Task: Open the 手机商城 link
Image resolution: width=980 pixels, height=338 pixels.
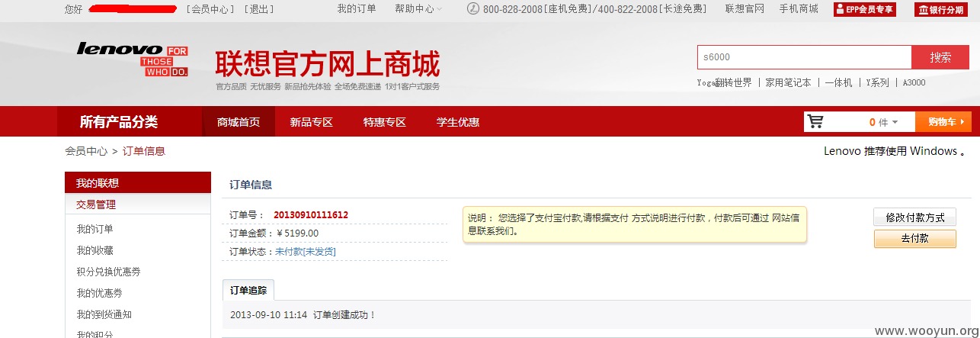Action: click(799, 9)
